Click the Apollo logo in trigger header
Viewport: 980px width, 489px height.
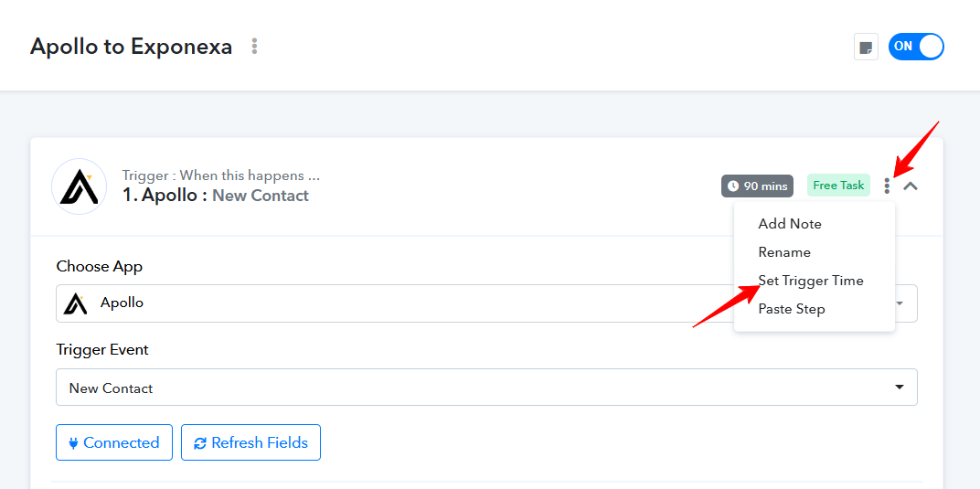pyautogui.click(x=79, y=186)
